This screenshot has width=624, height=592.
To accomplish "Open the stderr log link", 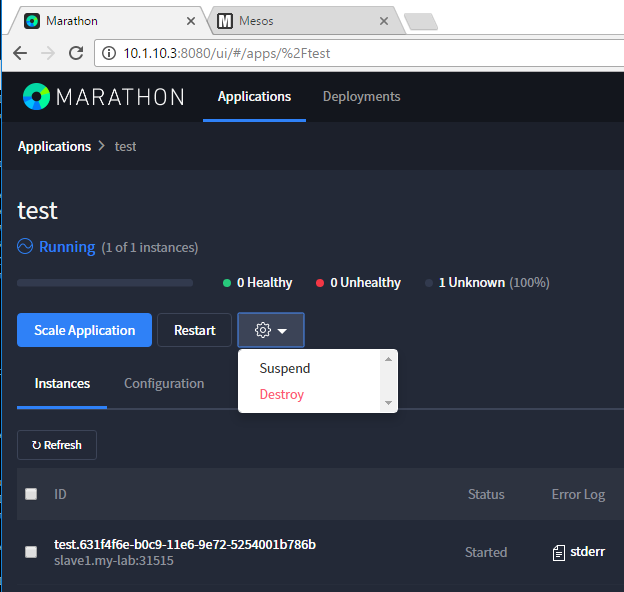I will click(587, 551).
